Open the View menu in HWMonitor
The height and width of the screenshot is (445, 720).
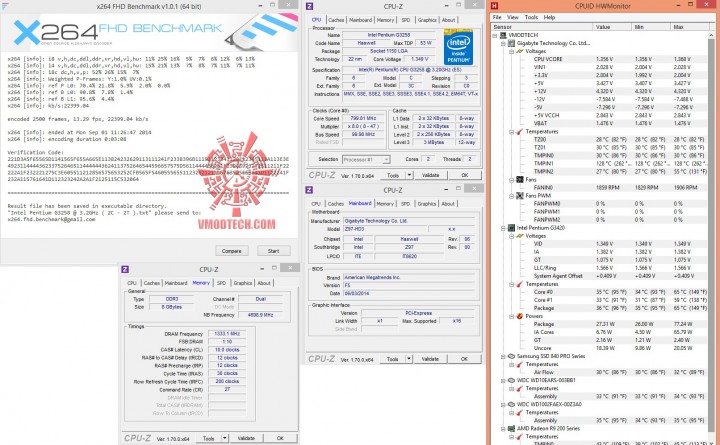tap(513, 17)
